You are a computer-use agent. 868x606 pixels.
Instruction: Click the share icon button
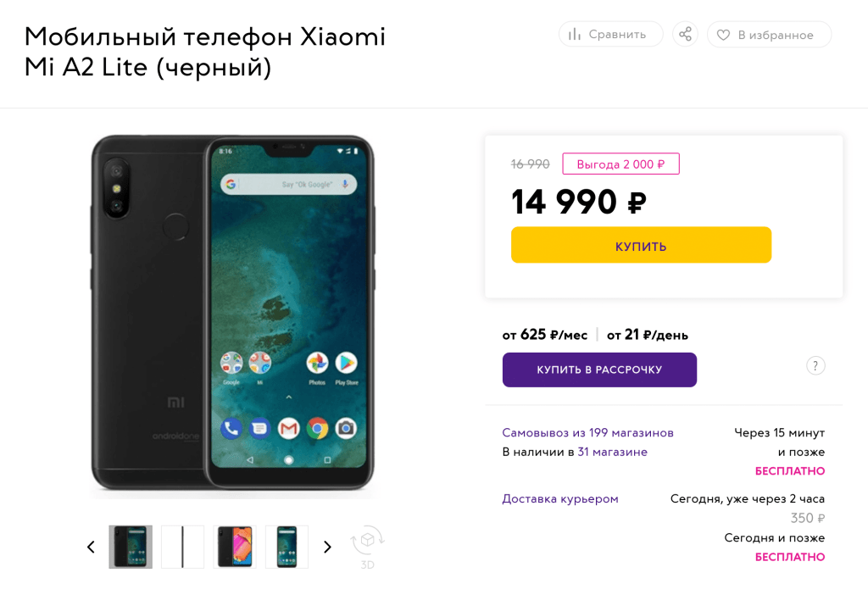[685, 34]
